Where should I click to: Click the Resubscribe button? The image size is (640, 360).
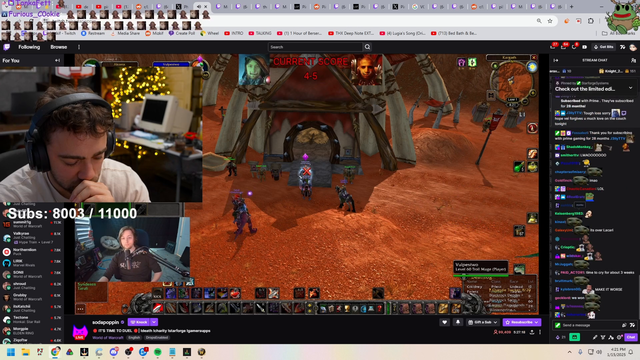522,322
